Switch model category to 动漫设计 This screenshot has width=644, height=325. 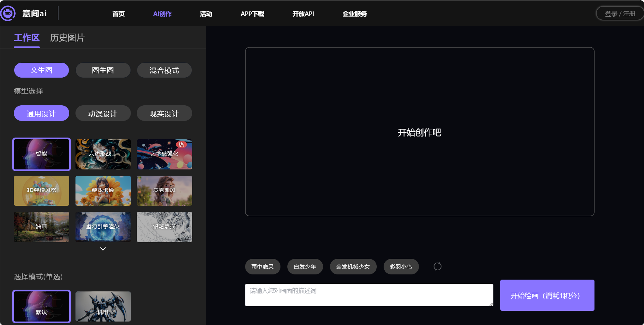pos(103,114)
